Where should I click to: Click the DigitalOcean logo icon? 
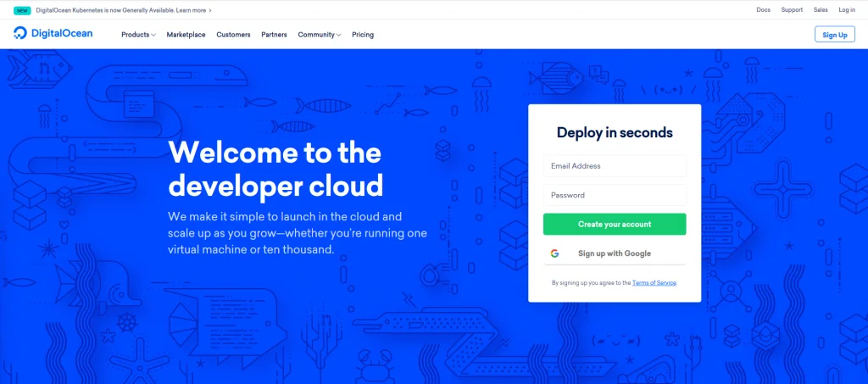click(20, 34)
